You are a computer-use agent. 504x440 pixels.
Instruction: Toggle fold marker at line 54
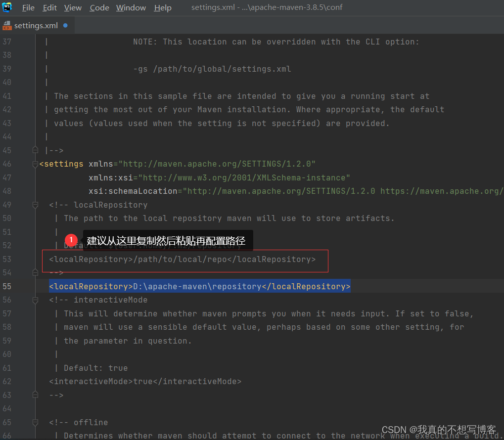point(35,272)
